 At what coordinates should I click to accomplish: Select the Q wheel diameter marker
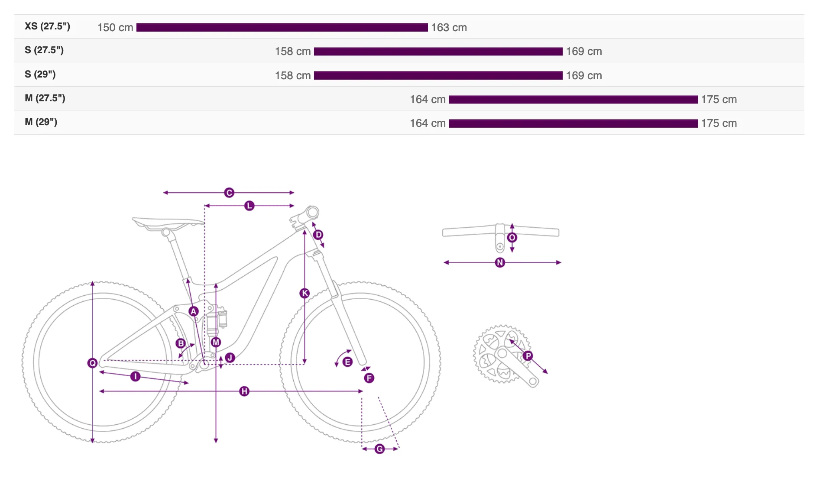pos(92,363)
